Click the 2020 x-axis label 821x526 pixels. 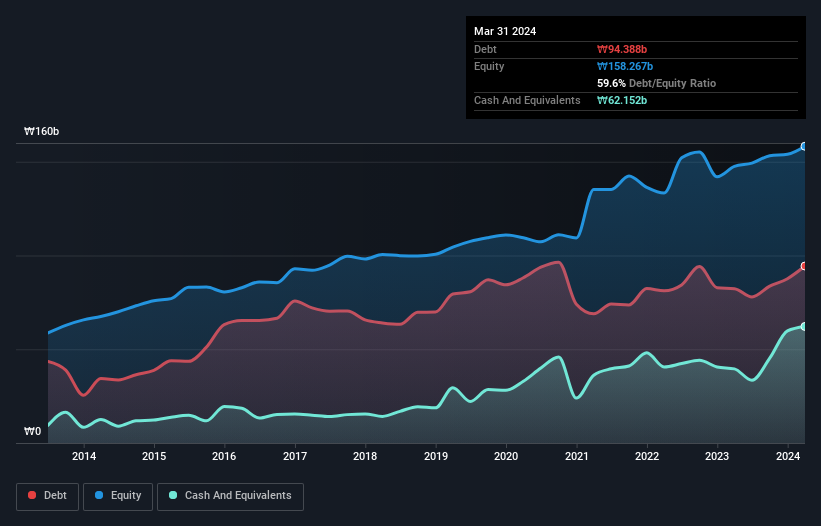506,456
